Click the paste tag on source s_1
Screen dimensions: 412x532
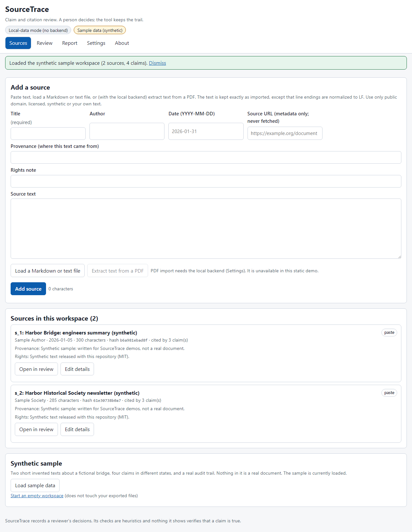[x=389, y=333]
